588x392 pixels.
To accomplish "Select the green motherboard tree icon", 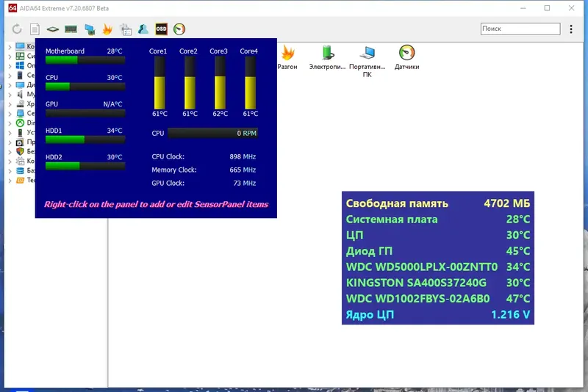I will (x=21, y=57).
